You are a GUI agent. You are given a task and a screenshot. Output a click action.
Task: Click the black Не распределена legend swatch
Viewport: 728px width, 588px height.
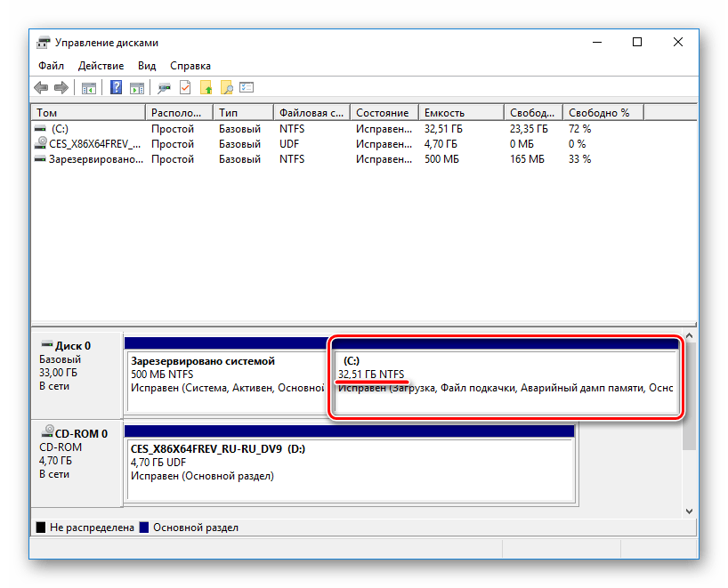(x=39, y=527)
